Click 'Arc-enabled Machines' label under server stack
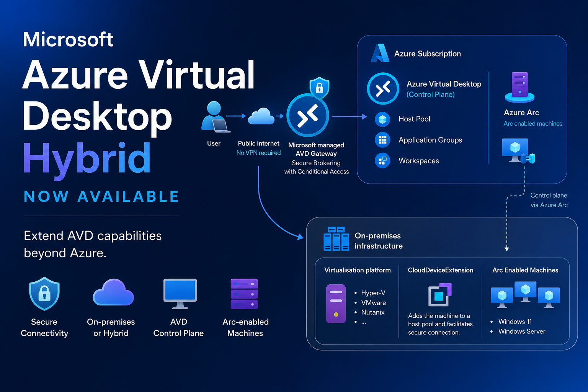This screenshot has height=392, width=588. click(x=245, y=328)
